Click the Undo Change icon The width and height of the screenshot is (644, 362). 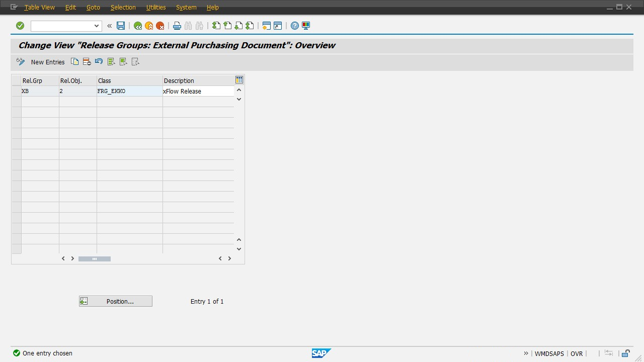(x=99, y=62)
